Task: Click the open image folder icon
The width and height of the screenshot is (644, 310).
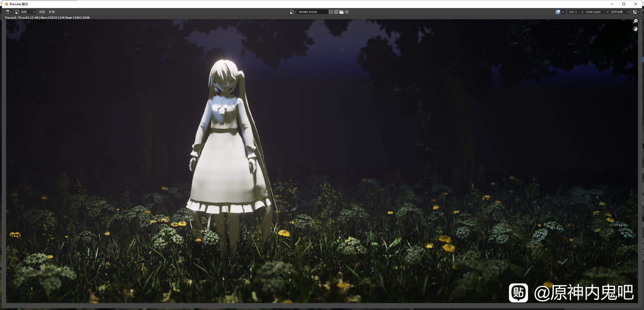Action: 341,12
